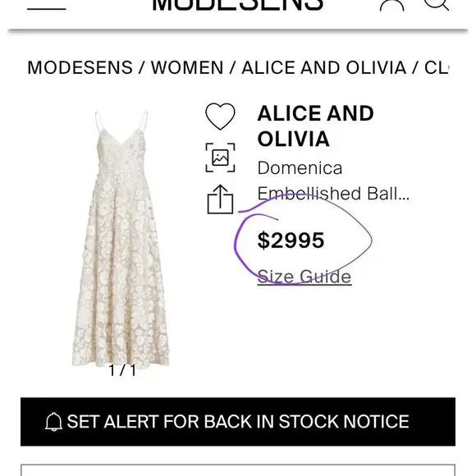
Task: Add dress to wishlist with heart icon
Action: 221,117
